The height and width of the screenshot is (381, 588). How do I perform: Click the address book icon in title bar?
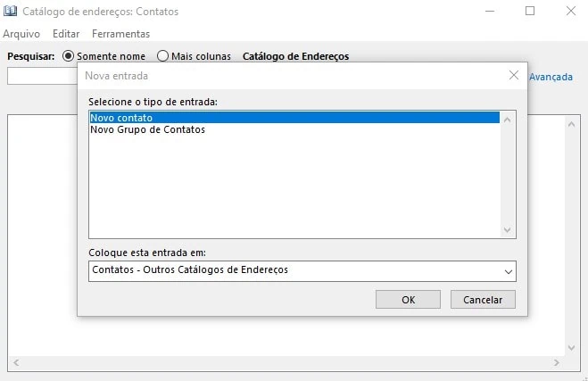click(x=10, y=11)
